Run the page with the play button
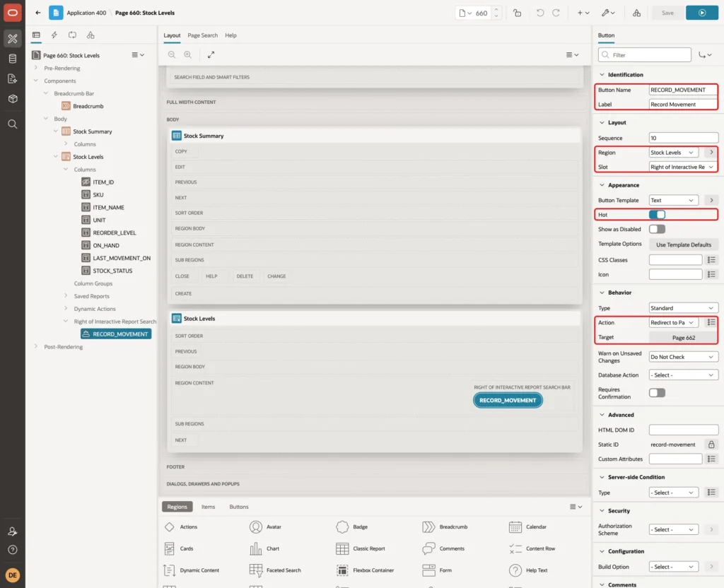This screenshot has width=724, height=588. [x=702, y=13]
